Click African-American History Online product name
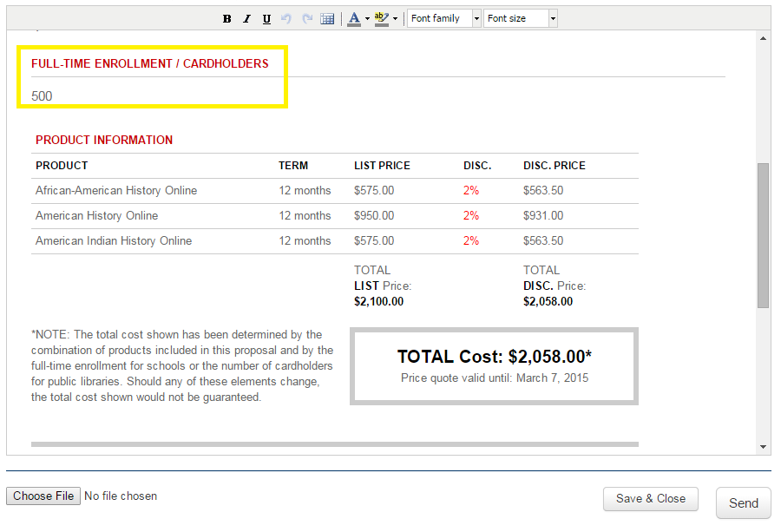 pos(116,190)
